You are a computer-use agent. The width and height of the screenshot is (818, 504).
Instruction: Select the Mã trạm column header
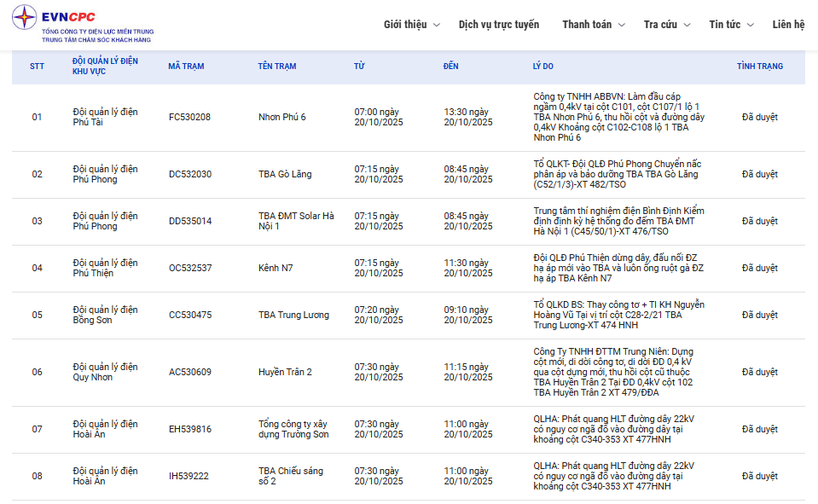point(186,67)
